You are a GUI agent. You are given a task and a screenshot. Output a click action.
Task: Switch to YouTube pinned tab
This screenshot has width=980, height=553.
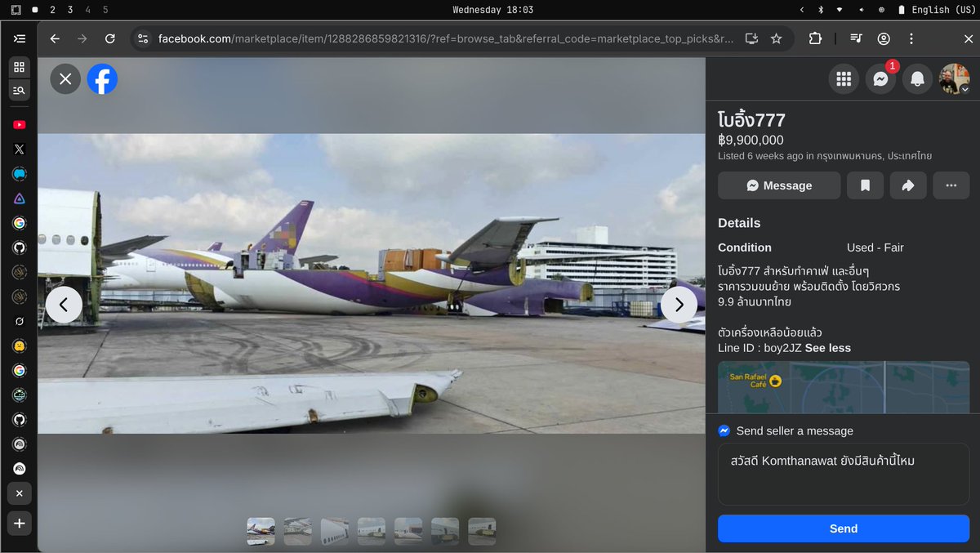(20, 125)
